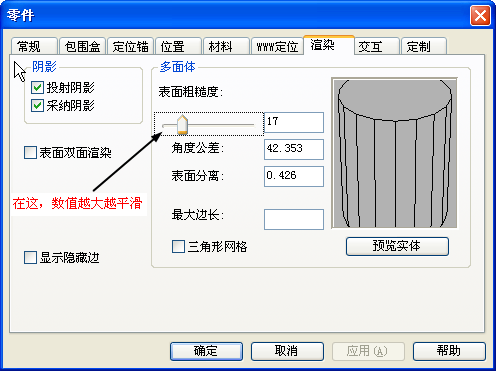Switch to the 常规 tab
The image size is (496, 371).
pos(34,46)
